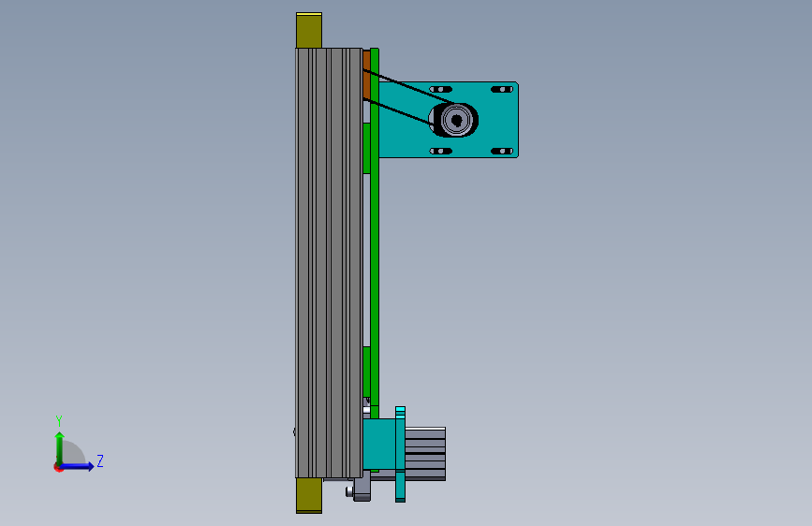Screen dimensions: 812x526
Task: Select the olive end cap at top
Action: pyautogui.click(x=309, y=31)
